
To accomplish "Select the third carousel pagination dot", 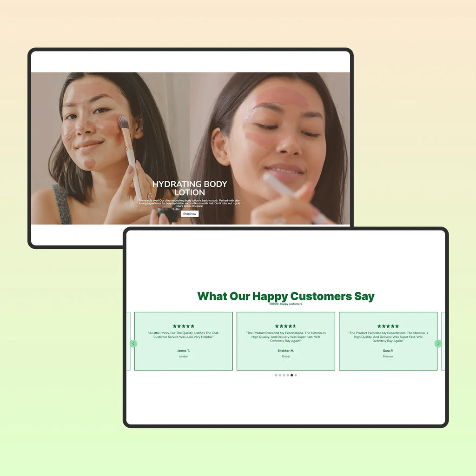I will [284, 375].
